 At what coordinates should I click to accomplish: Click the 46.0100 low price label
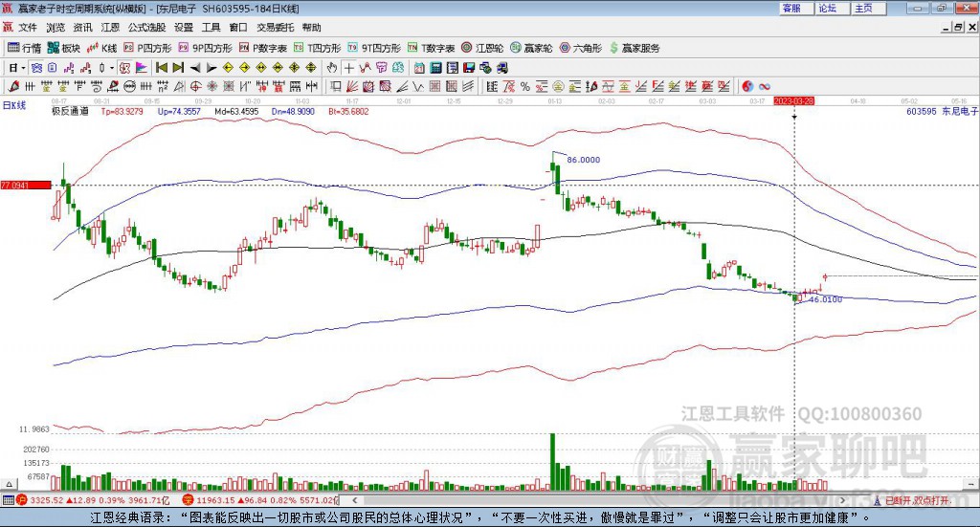point(826,299)
